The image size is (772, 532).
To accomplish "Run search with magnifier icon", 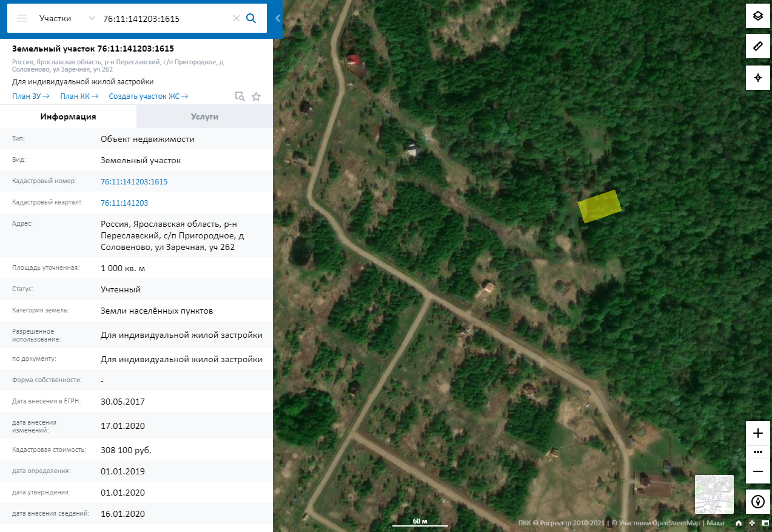I will point(251,18).
